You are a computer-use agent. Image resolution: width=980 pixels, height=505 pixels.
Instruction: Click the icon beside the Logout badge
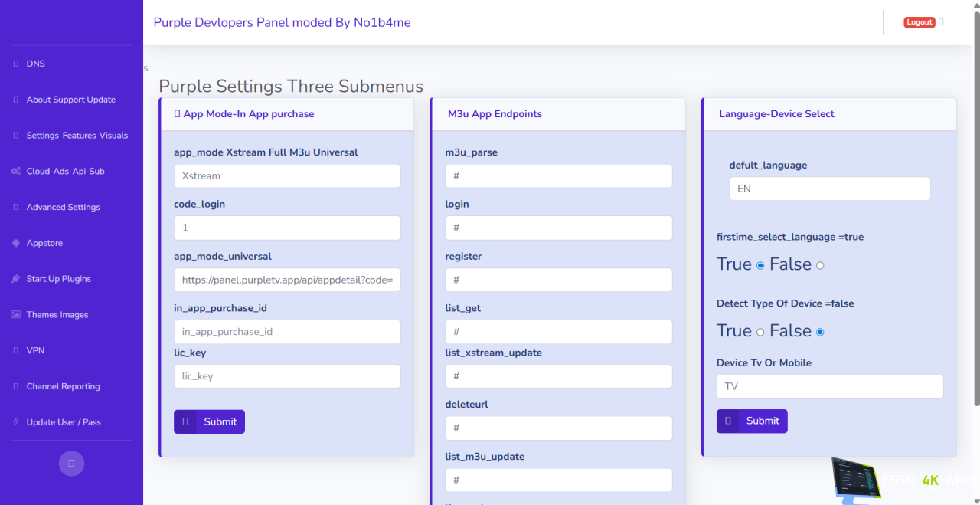click(941, 22)
